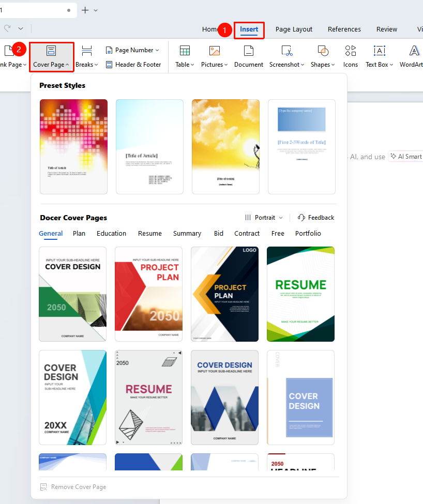This screenshot has height=504, width=423.
Task: Add a new document tab with plus
Action: tap(85, 10)
